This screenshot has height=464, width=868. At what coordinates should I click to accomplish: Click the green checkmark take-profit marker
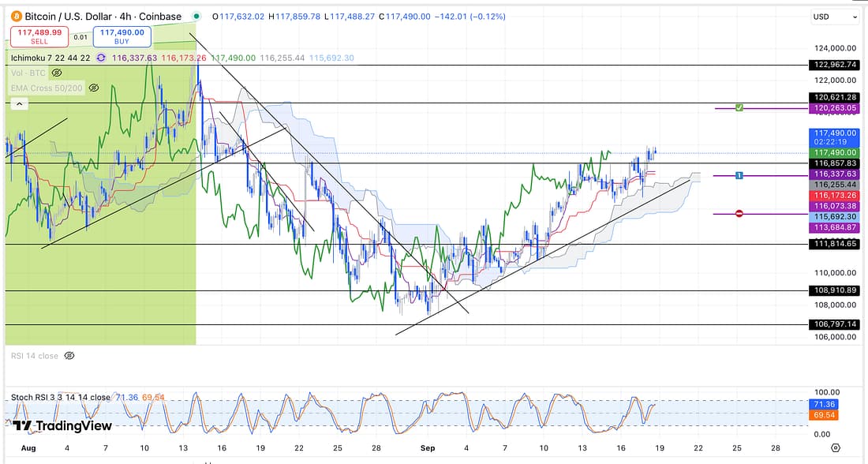[739, 107]
